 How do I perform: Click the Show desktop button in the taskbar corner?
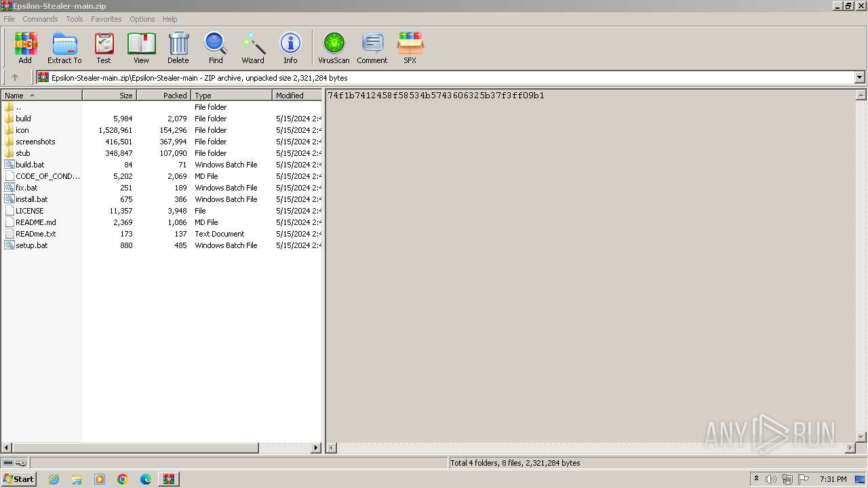861,479
